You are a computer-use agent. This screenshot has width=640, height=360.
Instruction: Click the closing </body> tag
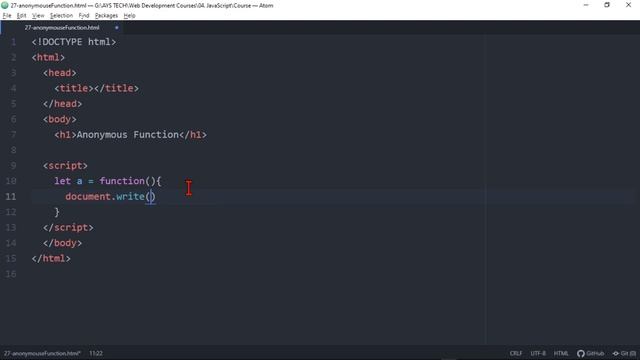click(62, 243)
